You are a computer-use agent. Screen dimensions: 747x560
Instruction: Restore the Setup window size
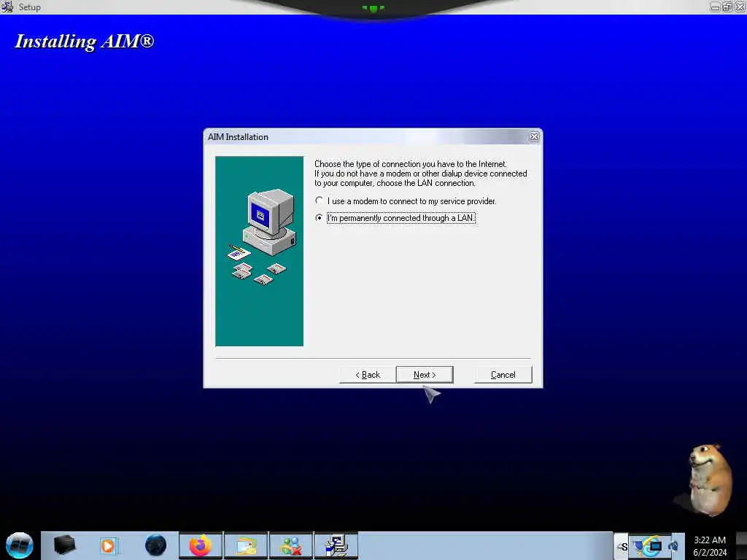coord(727,7)
